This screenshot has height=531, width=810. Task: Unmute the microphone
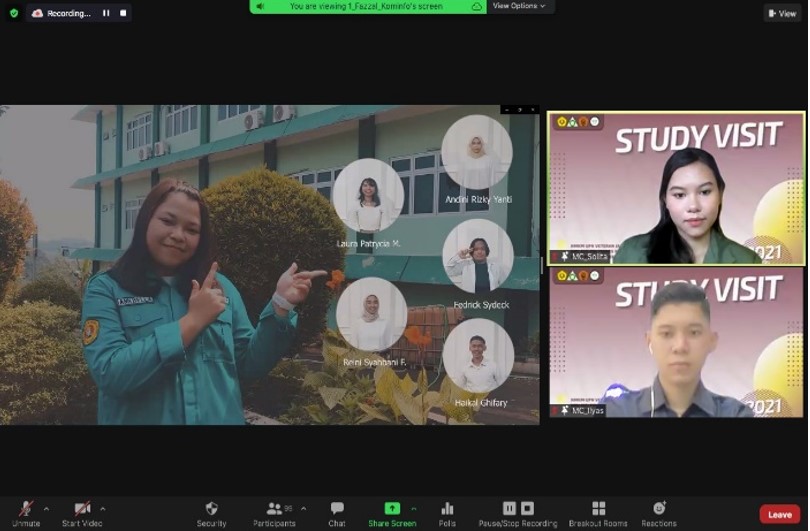[26, 514]
